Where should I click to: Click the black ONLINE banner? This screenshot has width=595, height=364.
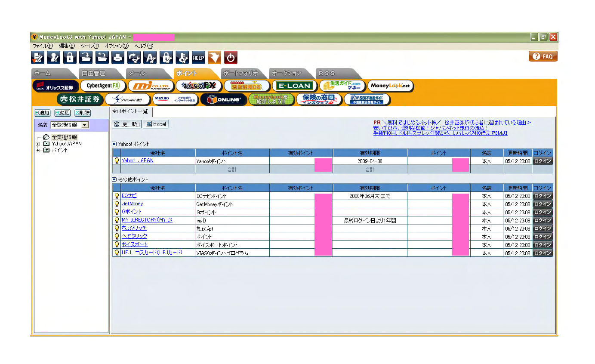pyautogui.click(x=223, y=99)
